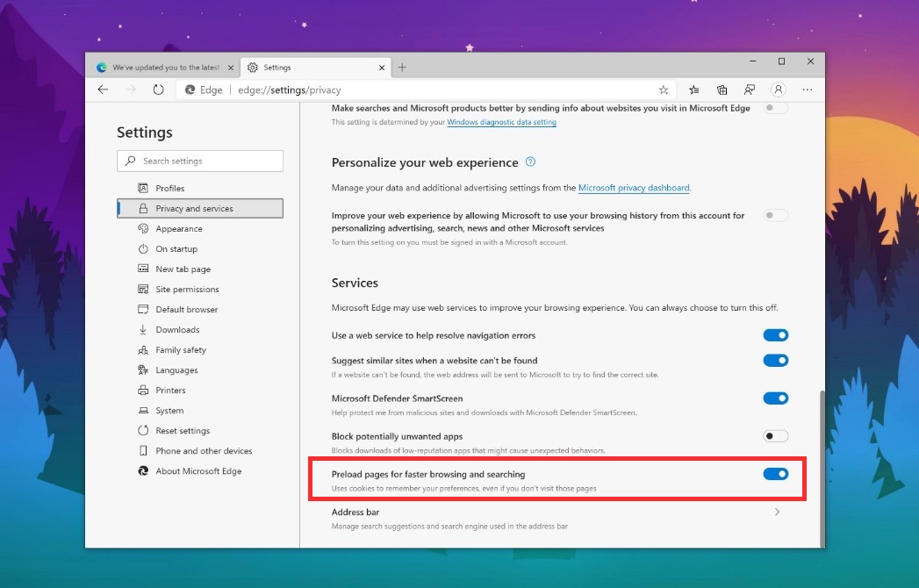Click the Printers icon
The image size is (919, 588).
click(143, 390)
